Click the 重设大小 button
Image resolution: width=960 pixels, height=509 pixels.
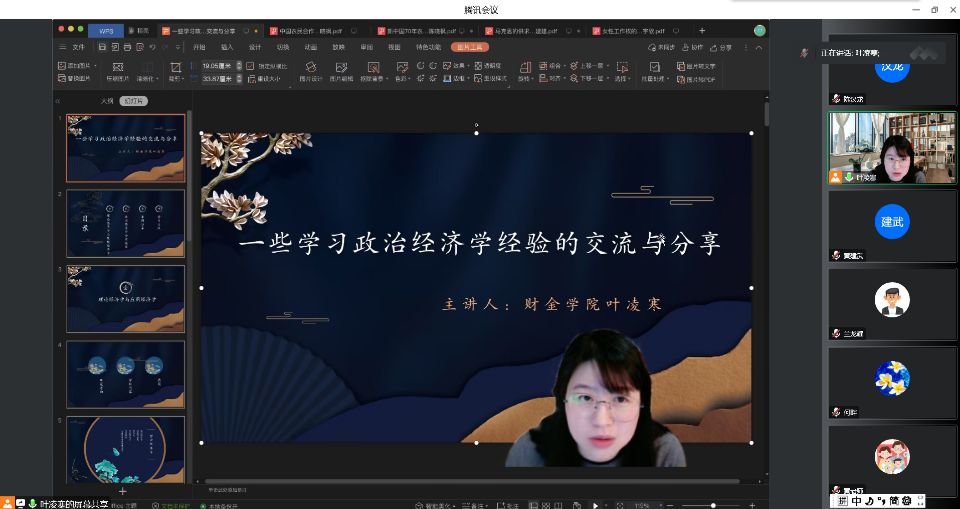[264, 78]
